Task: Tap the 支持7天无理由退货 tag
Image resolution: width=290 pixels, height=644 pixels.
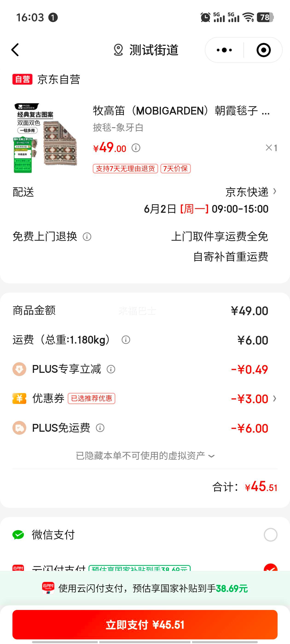Action: (125, 169)
